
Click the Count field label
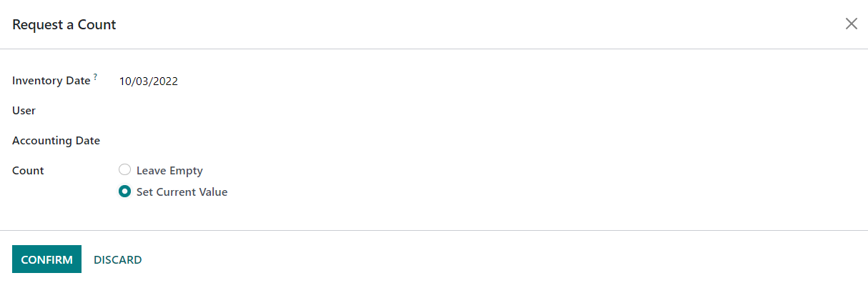[28, 171]
